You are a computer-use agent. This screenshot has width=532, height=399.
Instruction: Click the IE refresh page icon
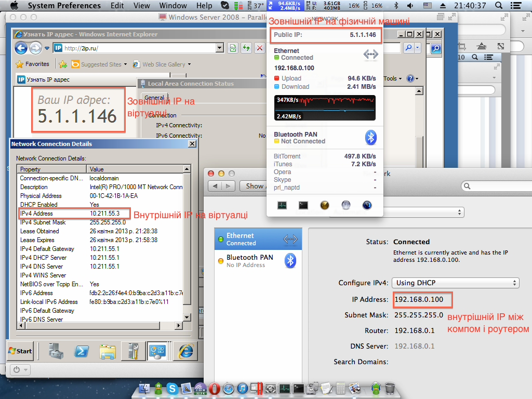[246, 48]
